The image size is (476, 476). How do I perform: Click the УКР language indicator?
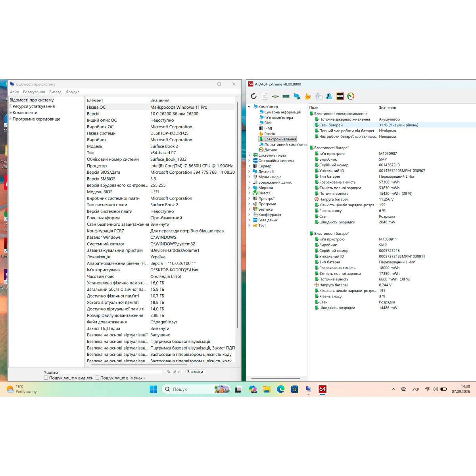(x=415, y=389)
